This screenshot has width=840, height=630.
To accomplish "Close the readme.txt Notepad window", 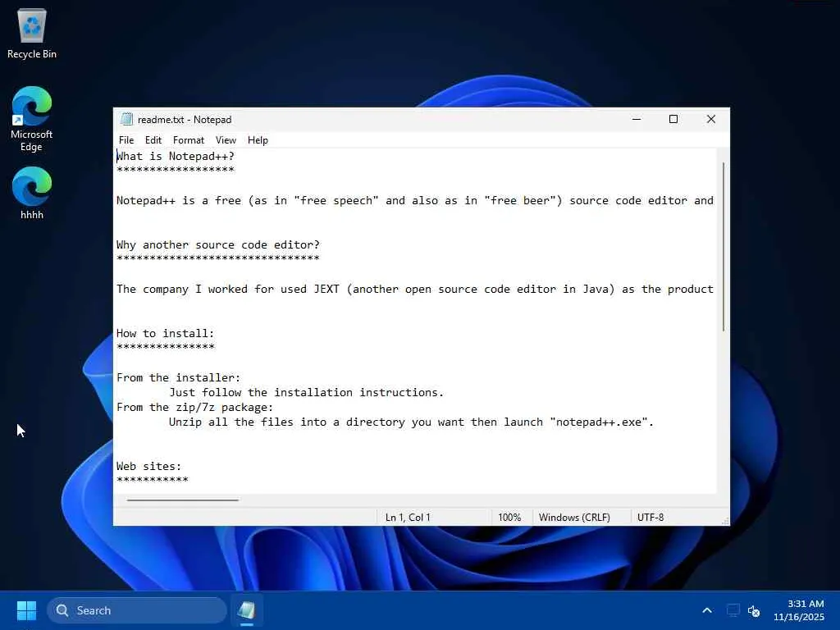I will 711,119.
